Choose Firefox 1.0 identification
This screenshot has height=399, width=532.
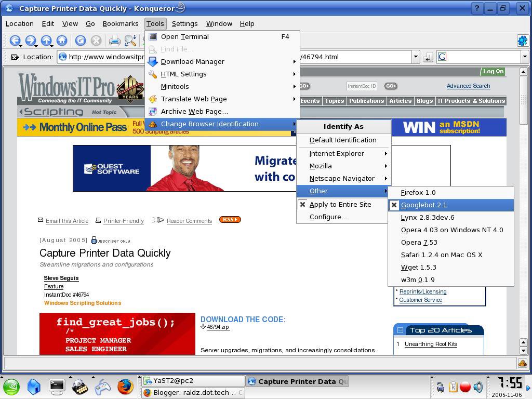451,192
